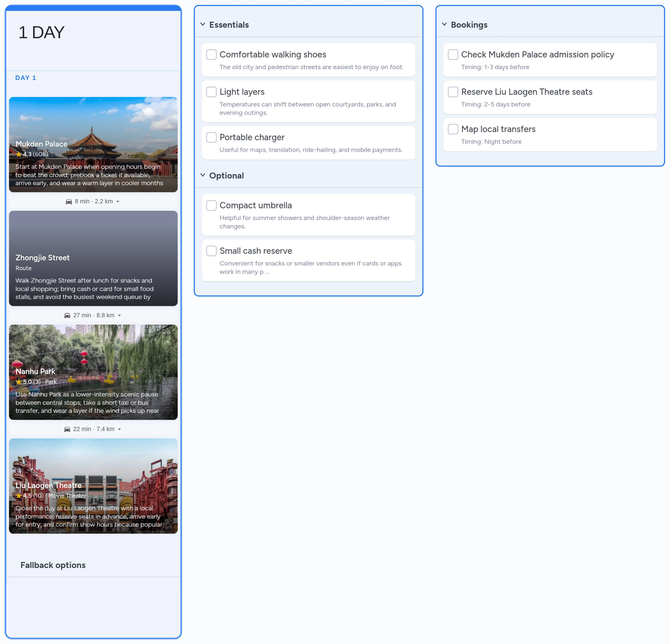Expand travel options for the 2.2 km drive

[x=118, y=201]
